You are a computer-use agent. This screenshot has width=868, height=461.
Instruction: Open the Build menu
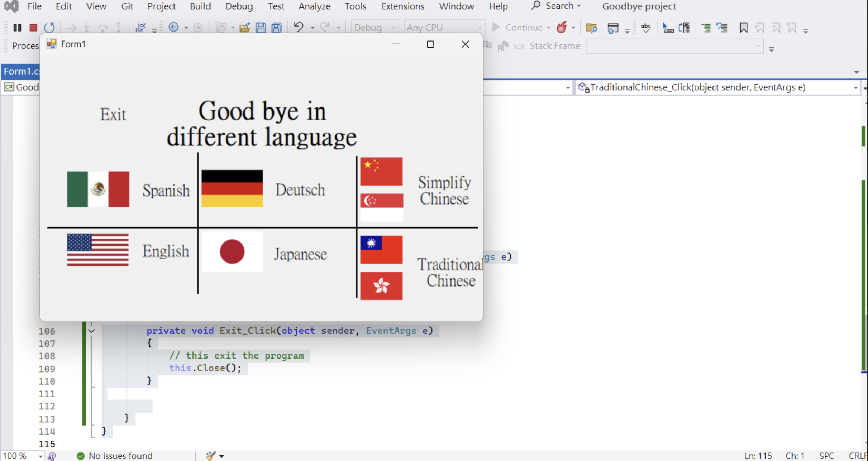click(200, 6)
